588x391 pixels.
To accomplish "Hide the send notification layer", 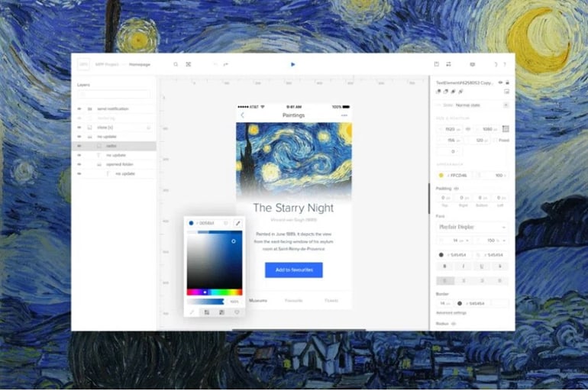I will (79, 108).
